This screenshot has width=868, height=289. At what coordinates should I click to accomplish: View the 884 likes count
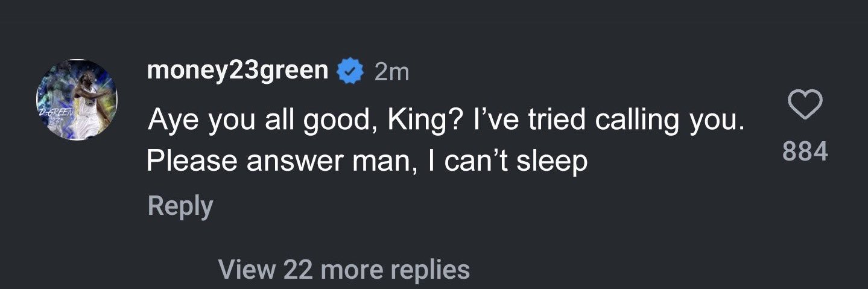pyautogui.click(x=805, y=151)
